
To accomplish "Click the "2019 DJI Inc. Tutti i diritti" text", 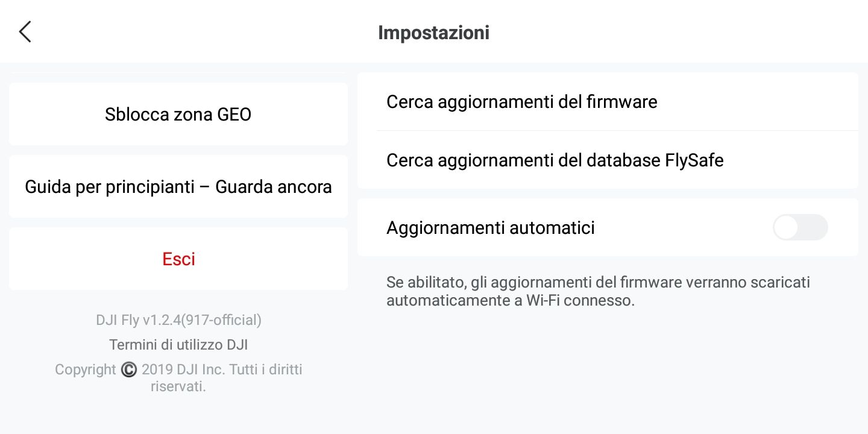I will point(222,370).
